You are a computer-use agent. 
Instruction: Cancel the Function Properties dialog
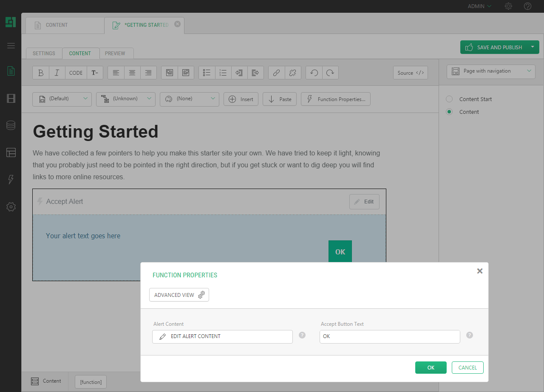coord(467,367)
